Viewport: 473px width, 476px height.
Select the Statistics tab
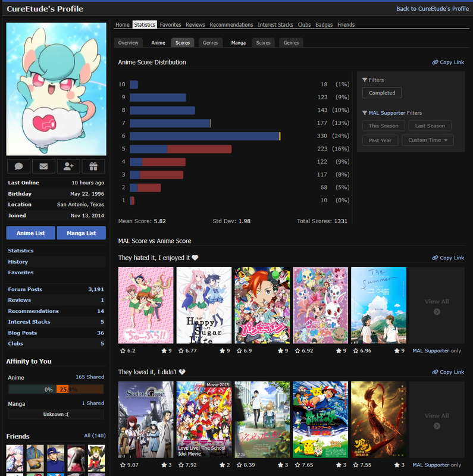[x=145, y=24]
